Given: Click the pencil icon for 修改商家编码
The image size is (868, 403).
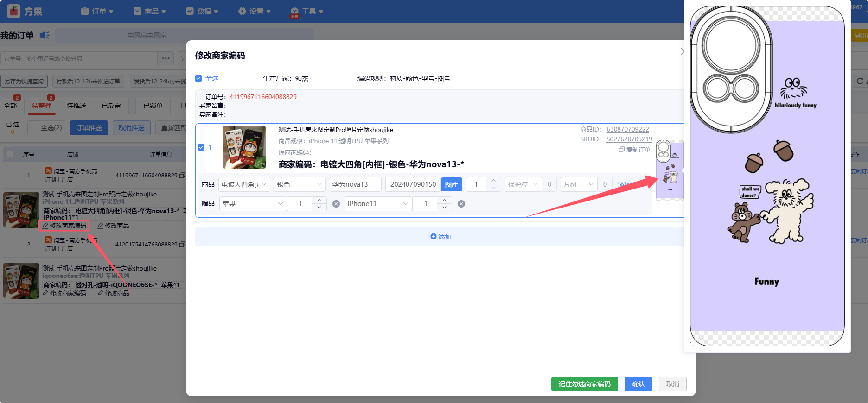Looking at the screenshot, I should [x=45, y=226].
